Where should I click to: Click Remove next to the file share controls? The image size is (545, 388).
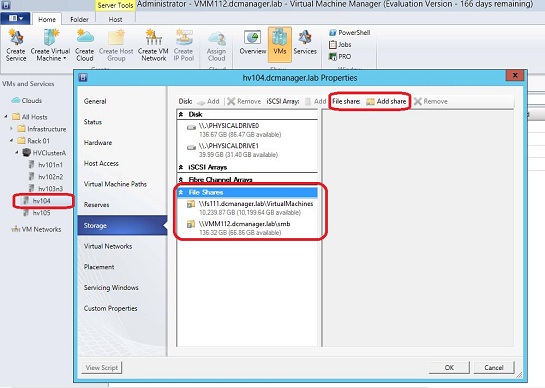pos(431,101)
